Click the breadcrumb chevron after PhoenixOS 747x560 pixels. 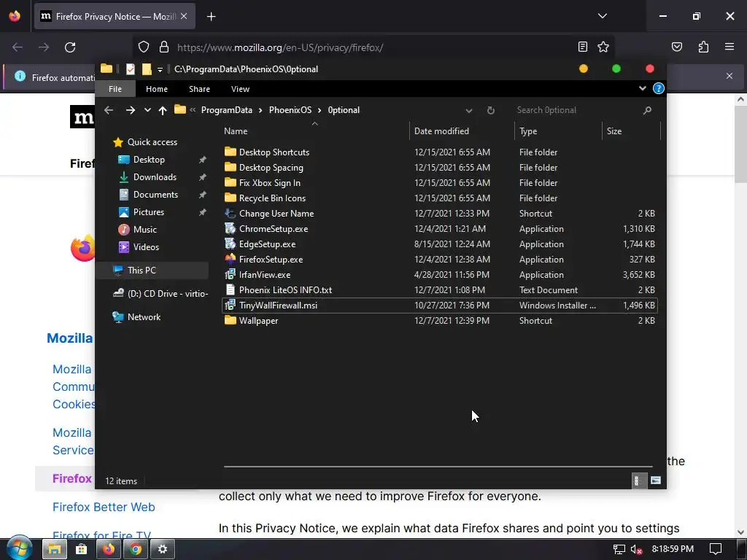[x=320, y=111]
